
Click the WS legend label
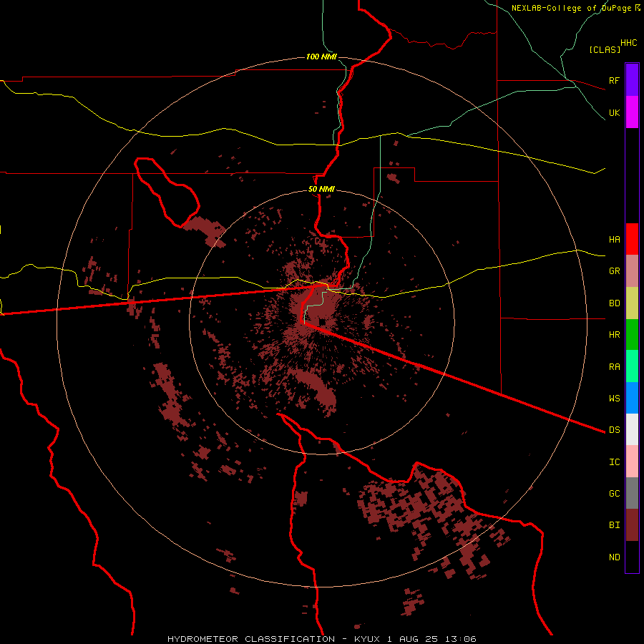[x=614, y=399]
